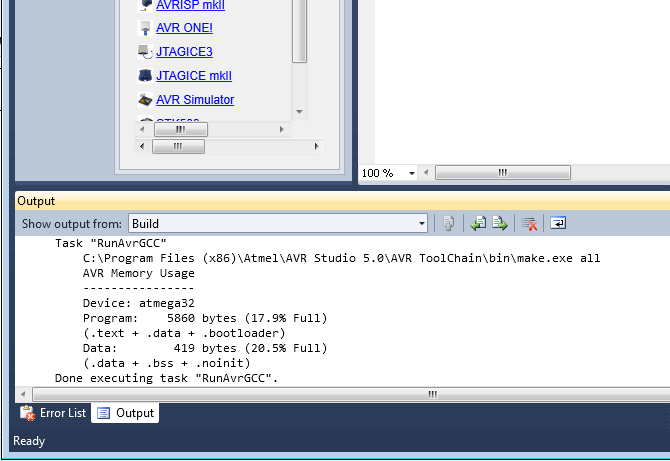This screenshot has width=670, height=461.
Task: Click the Ready status bar text
Action: [x=29, y=441]
